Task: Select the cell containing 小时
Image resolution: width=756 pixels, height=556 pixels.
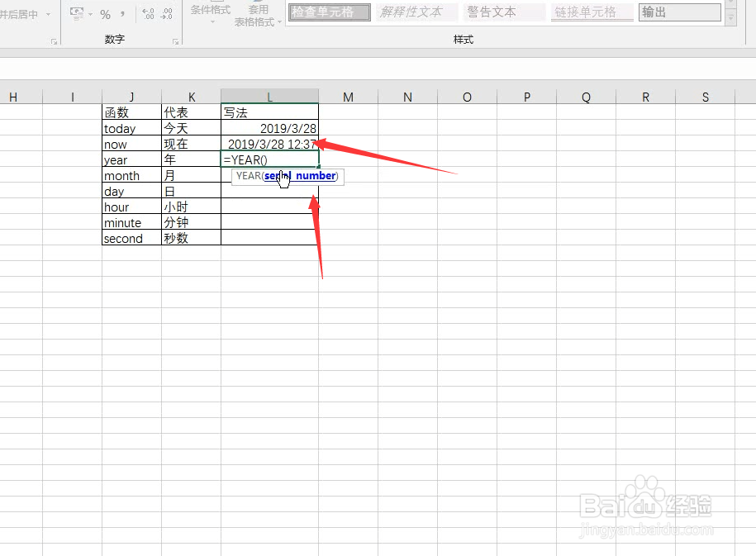Action: tap(192, 207)
